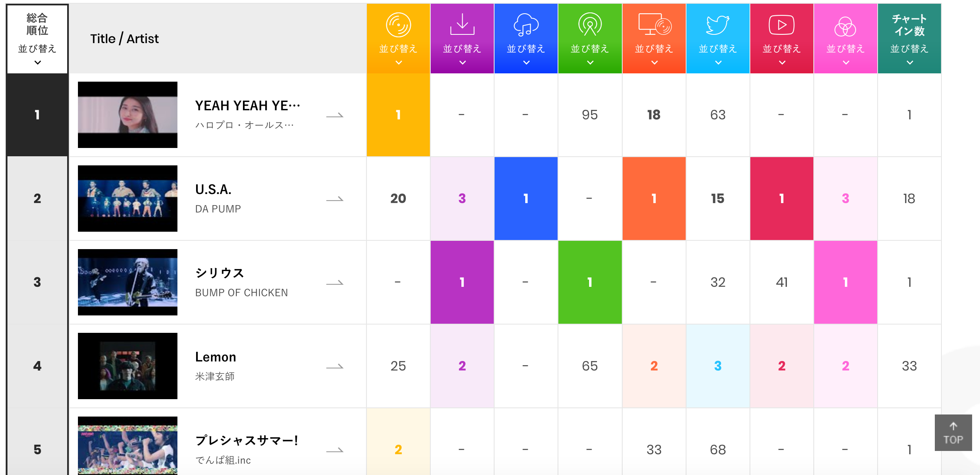Screen dimensions: 980x475
Task: Expand sort chevron under the Twitter column
Action: (x=718, y=63)
